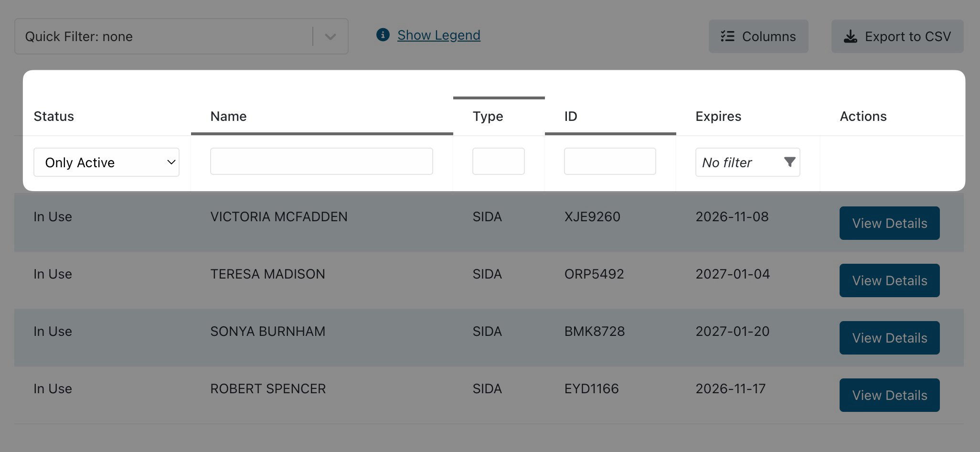Open the Show Legend link
Image resolution: width=980 pixels, height=452 pixels.
[x=438, y=35]
